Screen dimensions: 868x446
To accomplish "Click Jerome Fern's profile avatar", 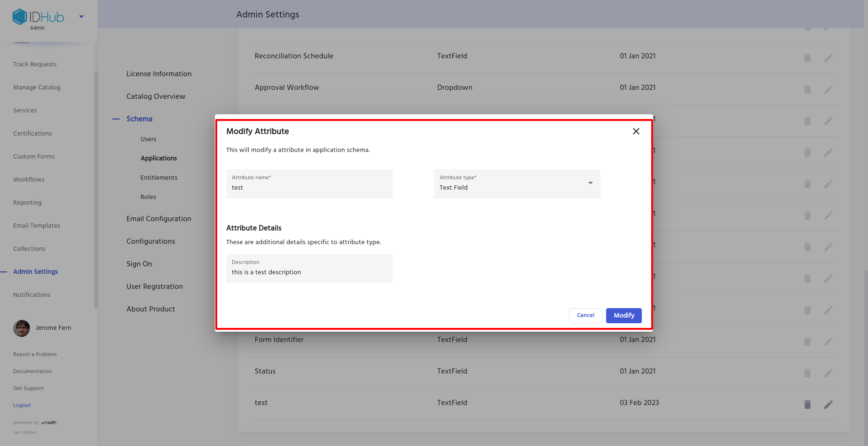I will pyautogui.click(x=22, y=328).
